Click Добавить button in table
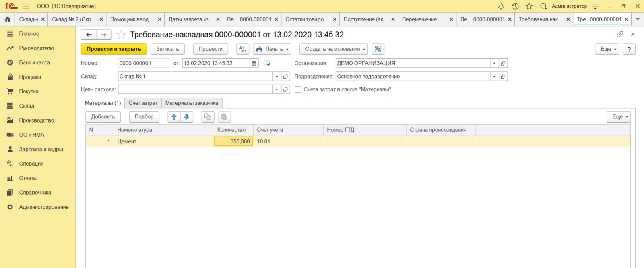 [x=103, y=117]
